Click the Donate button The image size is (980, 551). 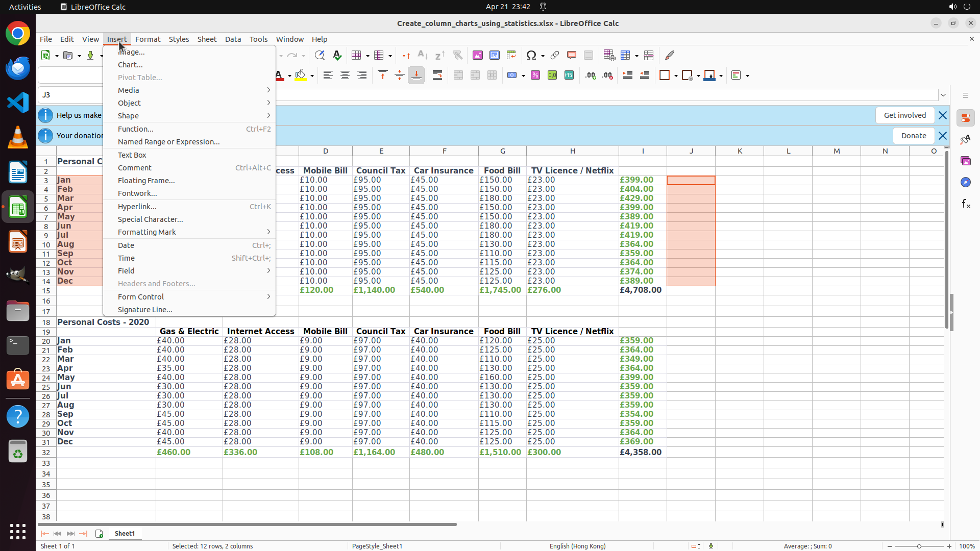click(x=913, y=136)
